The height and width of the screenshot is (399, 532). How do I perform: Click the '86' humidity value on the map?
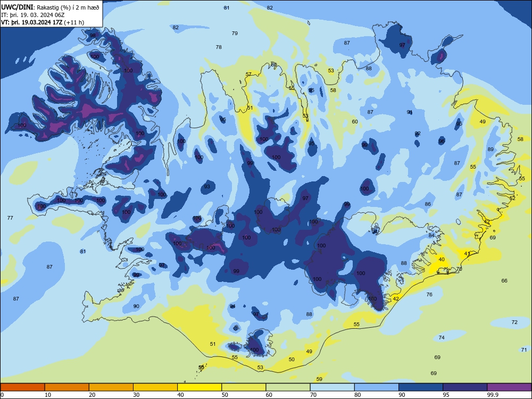point(428,204)
